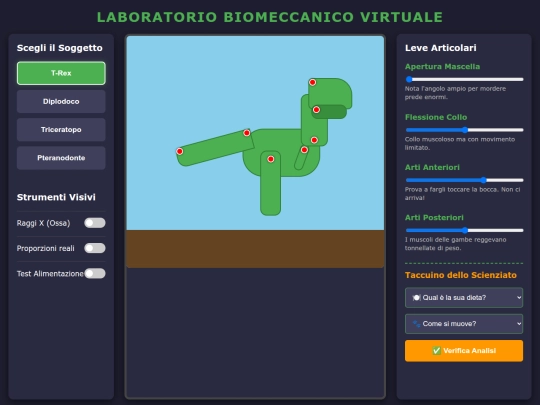
Task: Click the red front arm shoulder joint
Action: coord(304,149)
